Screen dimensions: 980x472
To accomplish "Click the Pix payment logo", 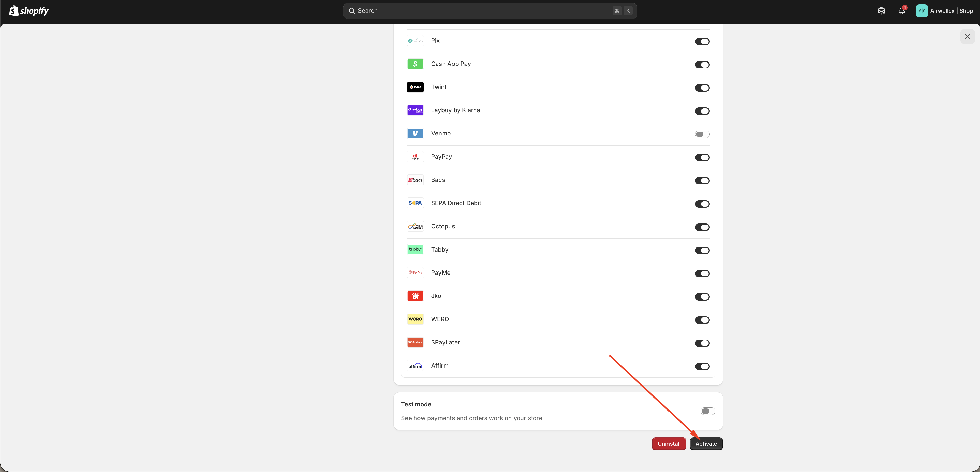I will coord(415,41).
